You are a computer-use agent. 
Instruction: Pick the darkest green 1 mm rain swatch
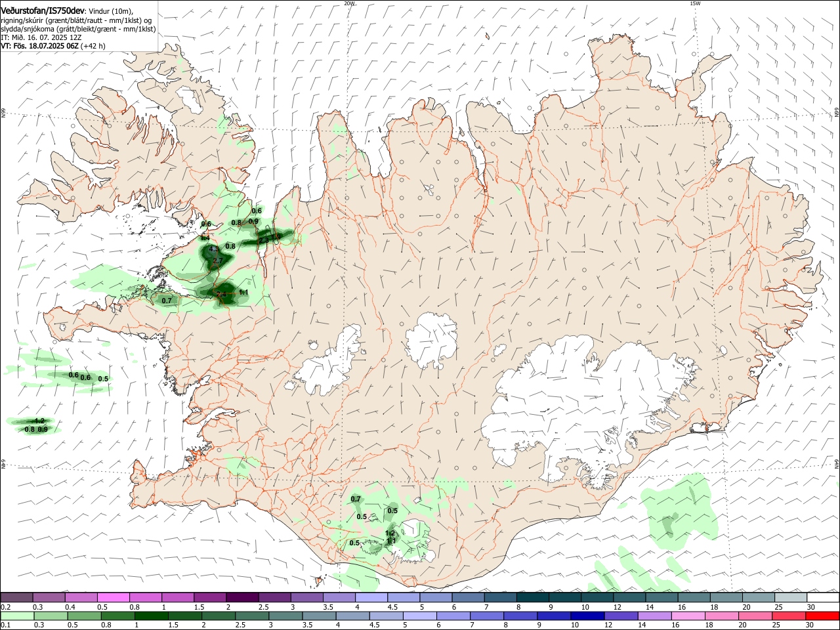[x=151, y=616]
